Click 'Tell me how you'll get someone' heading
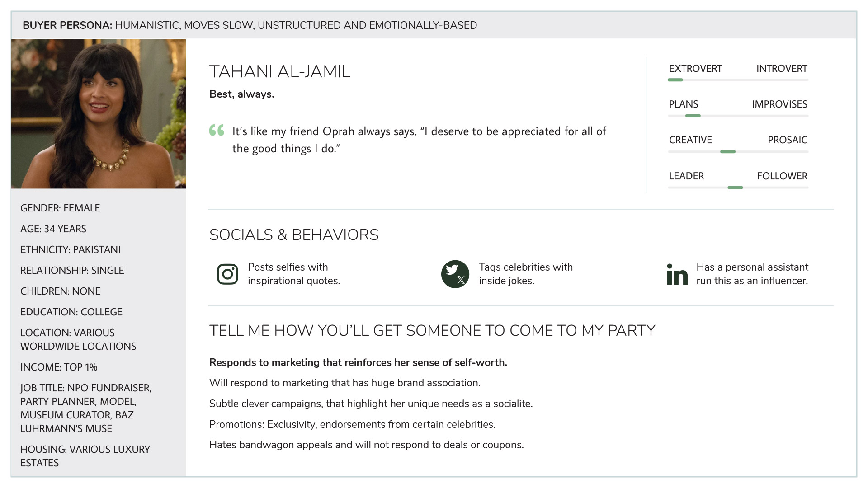The image size is (868, 488). point(432,331)
